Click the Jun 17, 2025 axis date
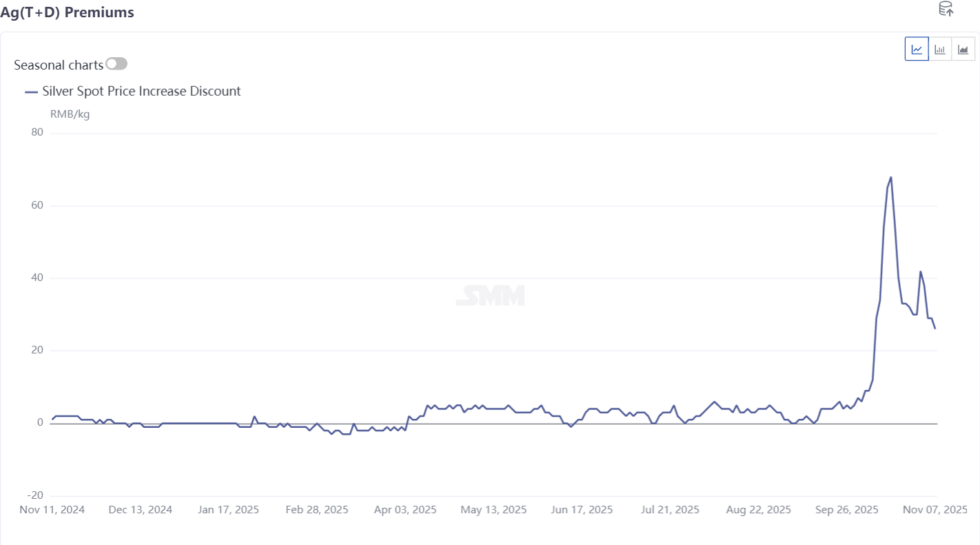Viewport: 980px width, 545px height. (582, 510)
